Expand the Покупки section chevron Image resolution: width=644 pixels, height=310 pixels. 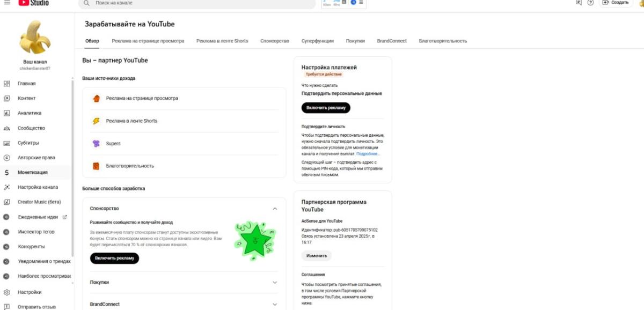[x=275, y=282]
